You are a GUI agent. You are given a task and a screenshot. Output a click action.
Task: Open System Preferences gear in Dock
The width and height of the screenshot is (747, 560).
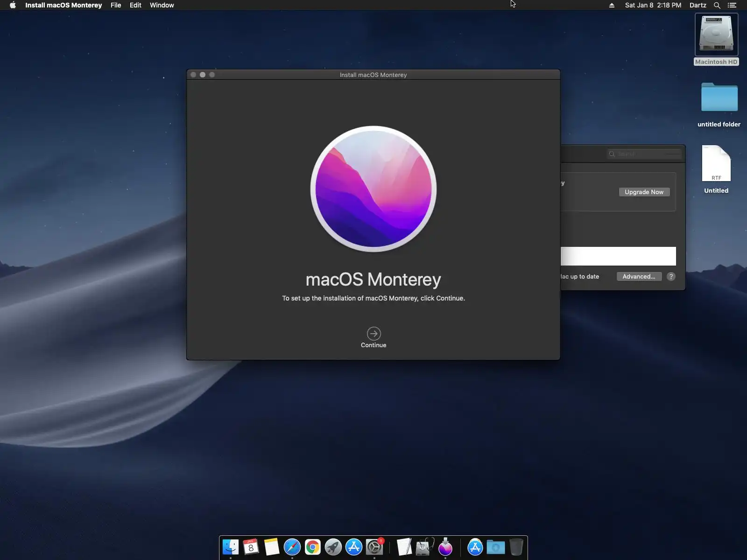tap(374, 547)
